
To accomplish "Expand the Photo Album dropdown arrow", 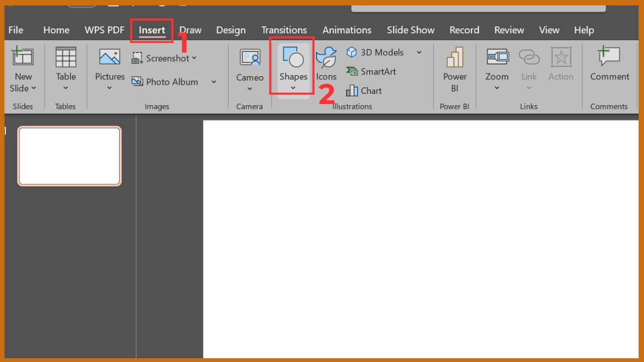I will point(214,82).
